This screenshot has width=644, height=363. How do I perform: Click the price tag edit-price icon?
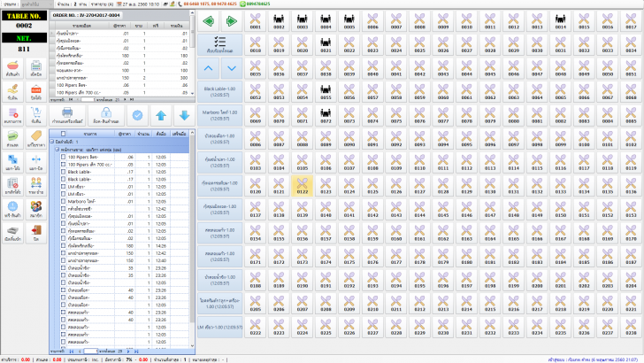coord(36,138)
